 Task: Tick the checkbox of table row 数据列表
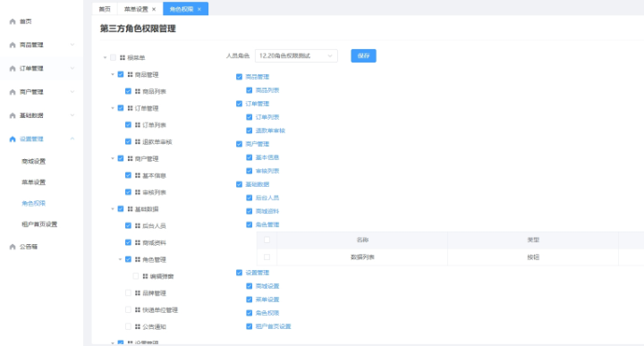coord(267,257)
